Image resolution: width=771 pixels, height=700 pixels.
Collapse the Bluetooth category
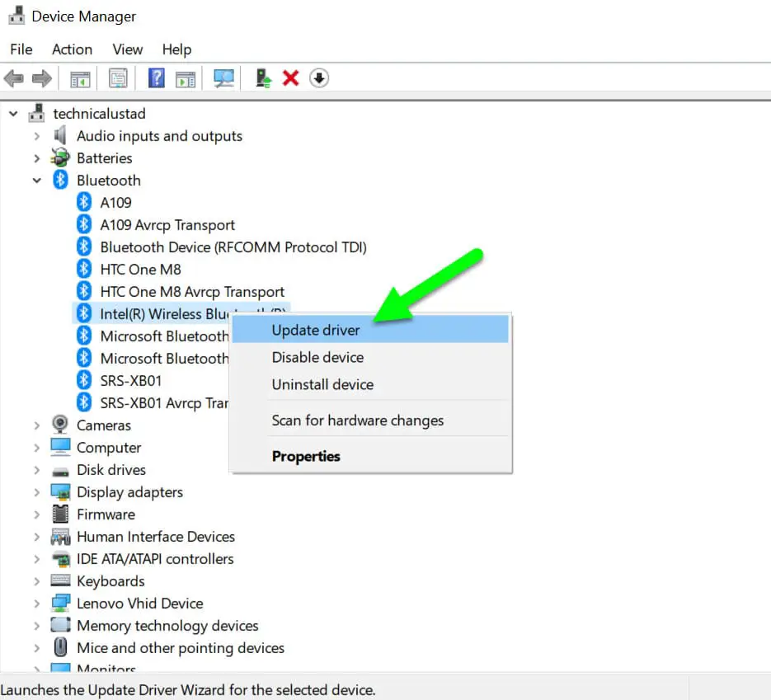click(37, 181)
